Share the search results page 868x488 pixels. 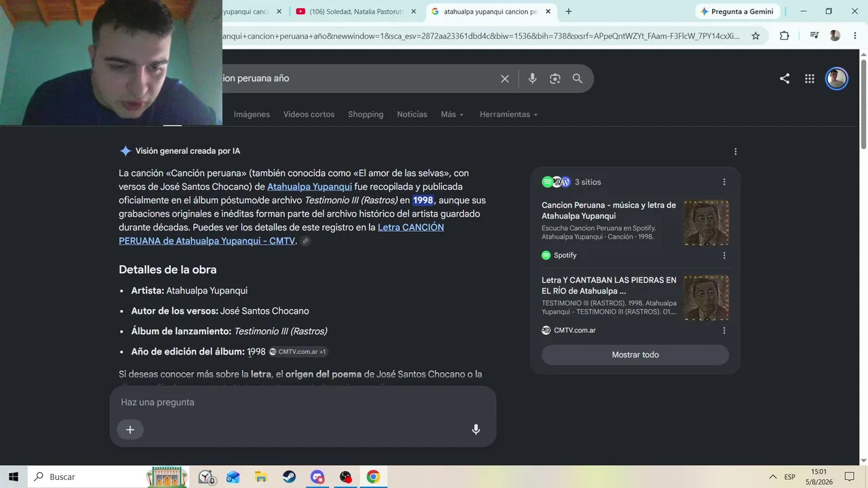(x=785, y=79)
